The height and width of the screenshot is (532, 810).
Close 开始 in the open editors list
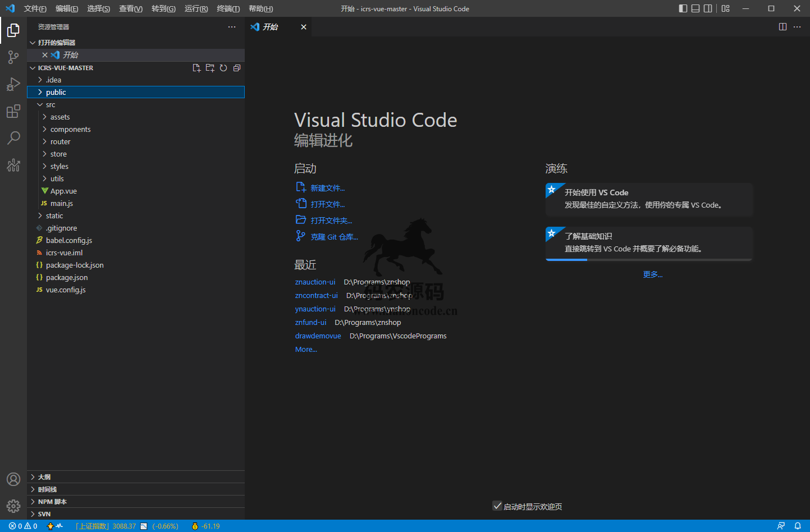click(x=45, y=55)
